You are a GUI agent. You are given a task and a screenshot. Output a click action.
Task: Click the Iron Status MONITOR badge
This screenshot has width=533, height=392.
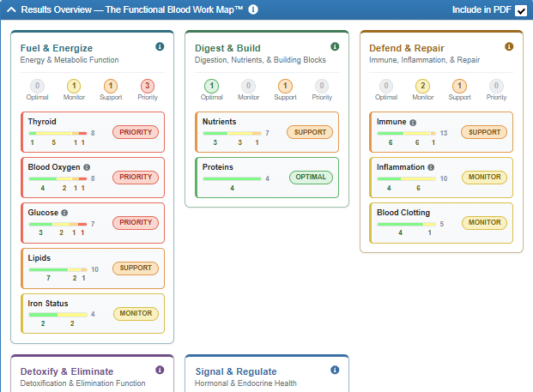click(x=136, y=314)
